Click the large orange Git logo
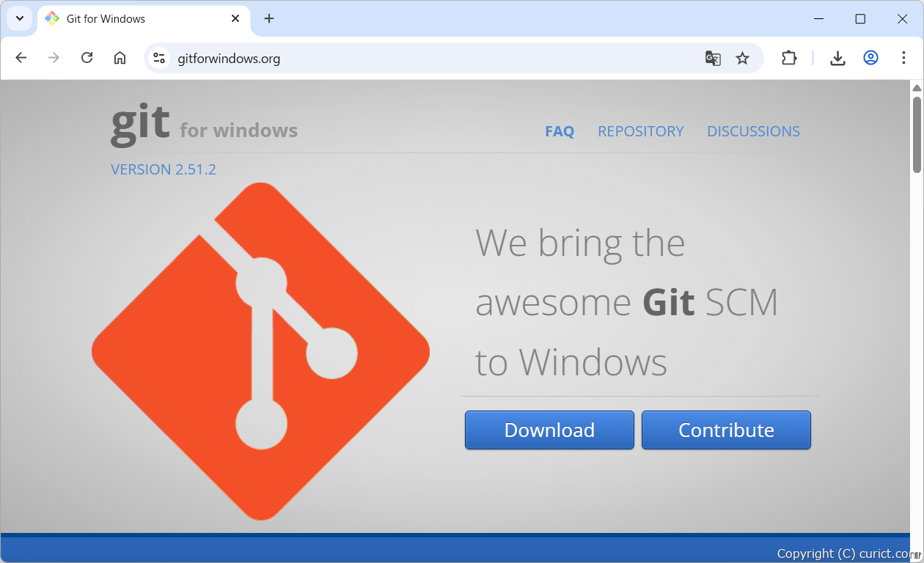This screenshot has height=563, width=924. (x=260, y=351)
